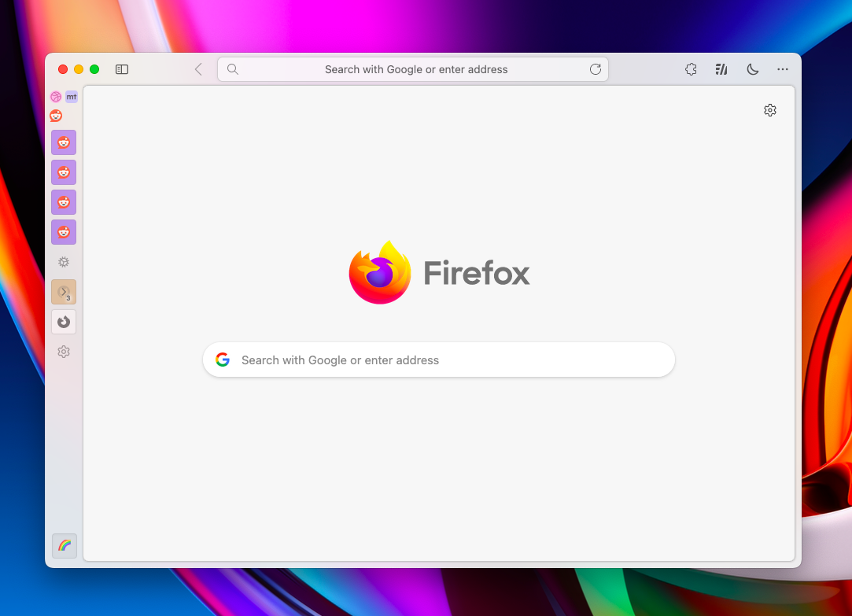Select the purple Reddit tab above the sun-gear icon
The height and width of the screenshot is (616, 852).
(64, 232)
